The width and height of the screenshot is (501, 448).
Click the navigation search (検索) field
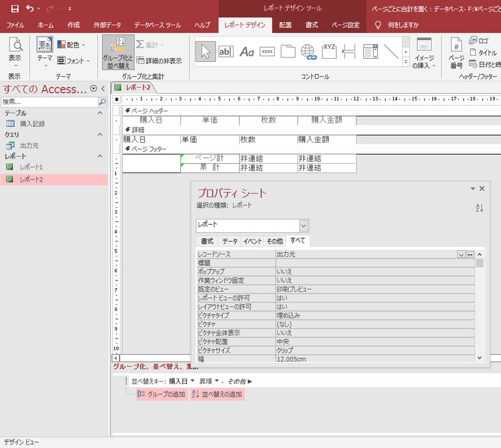(x=49, y=102)
